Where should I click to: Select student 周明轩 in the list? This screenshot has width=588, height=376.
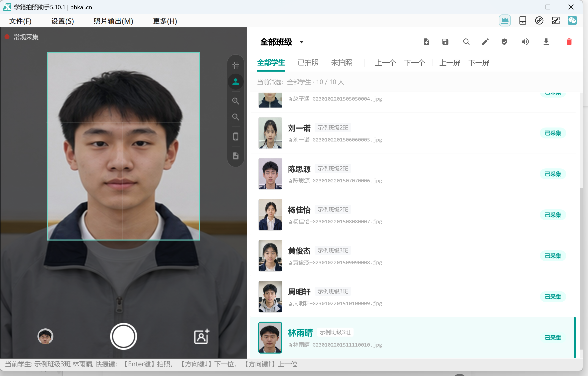tap(413, 297)
